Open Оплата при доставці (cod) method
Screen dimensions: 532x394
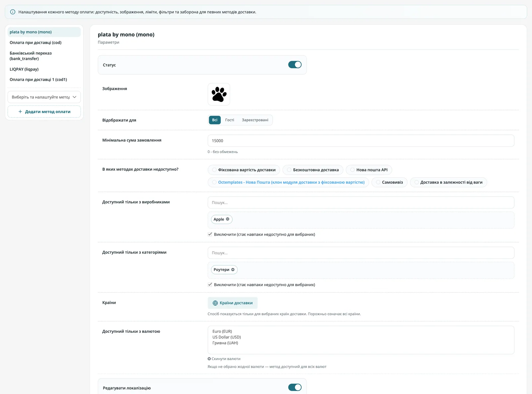point(44,43)
